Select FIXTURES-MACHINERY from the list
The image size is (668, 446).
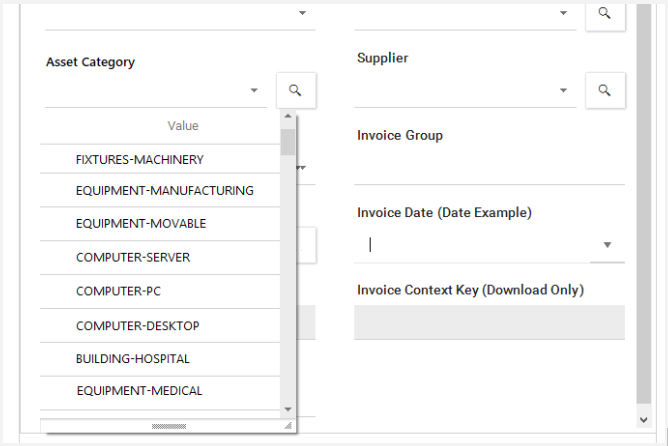160,159
